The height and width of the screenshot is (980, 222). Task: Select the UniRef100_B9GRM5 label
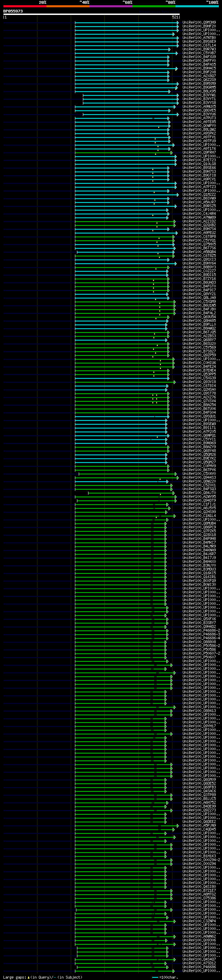(x=199, y=87)
